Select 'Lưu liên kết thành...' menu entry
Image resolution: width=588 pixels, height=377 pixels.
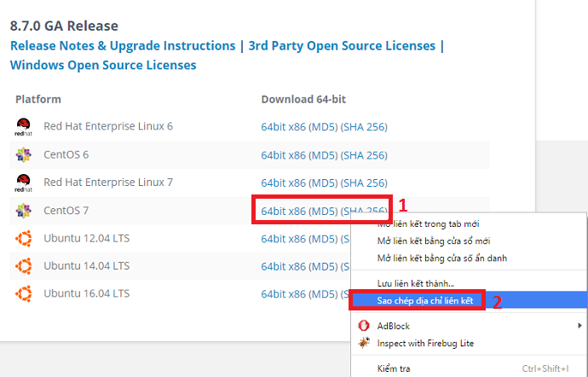point(469,283)
